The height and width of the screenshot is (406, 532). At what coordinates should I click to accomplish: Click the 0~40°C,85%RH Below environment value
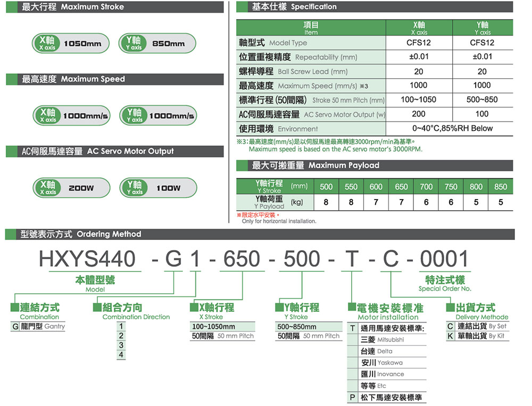[x=452, y=128]
